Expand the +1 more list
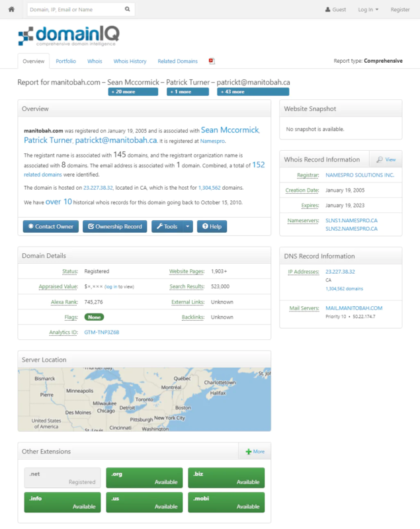Viewport: 420px width, 529px height. 188,92
